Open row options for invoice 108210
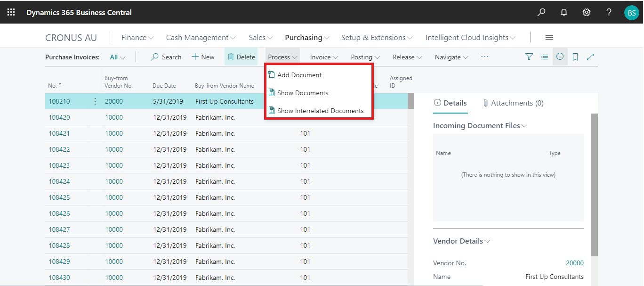Screen dimensions: 644x286 tap(95, 101)
